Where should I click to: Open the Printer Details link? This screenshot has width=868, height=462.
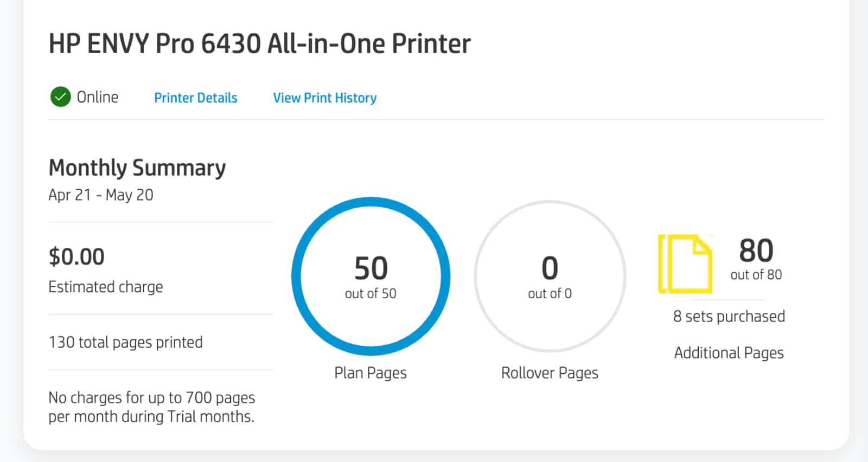(195, 98)
